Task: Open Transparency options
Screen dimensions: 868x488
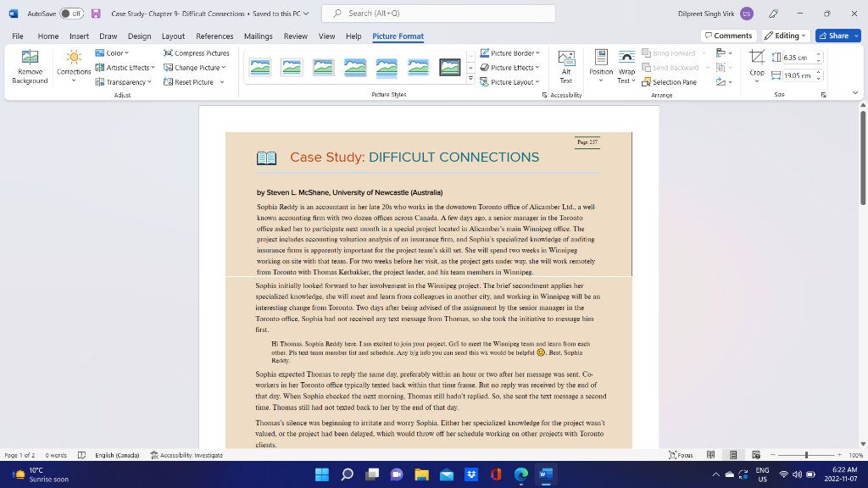Action: click(124, 82)
